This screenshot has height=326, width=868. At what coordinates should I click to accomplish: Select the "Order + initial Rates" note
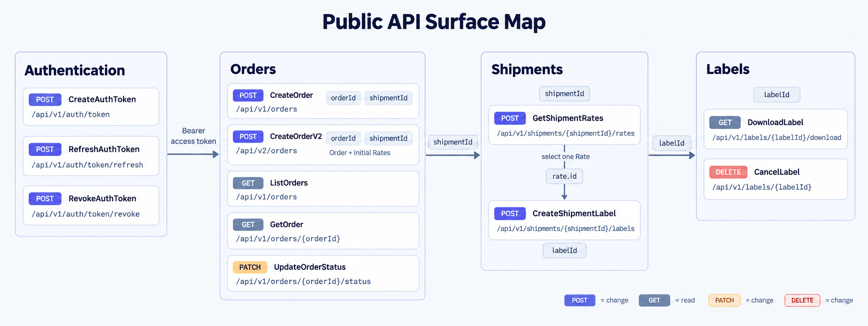pos(360,153)
